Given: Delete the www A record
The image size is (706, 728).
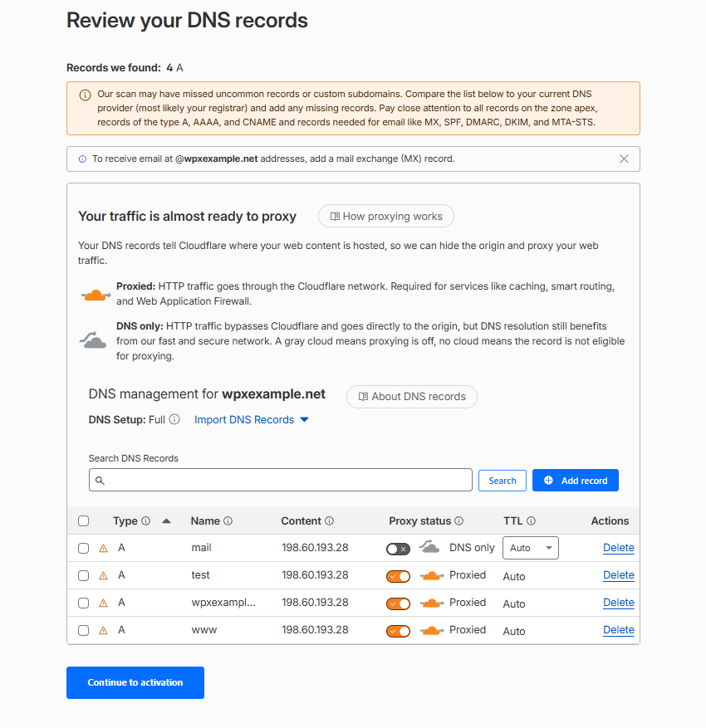Looking at the screenshot, I should coord(618,630).
